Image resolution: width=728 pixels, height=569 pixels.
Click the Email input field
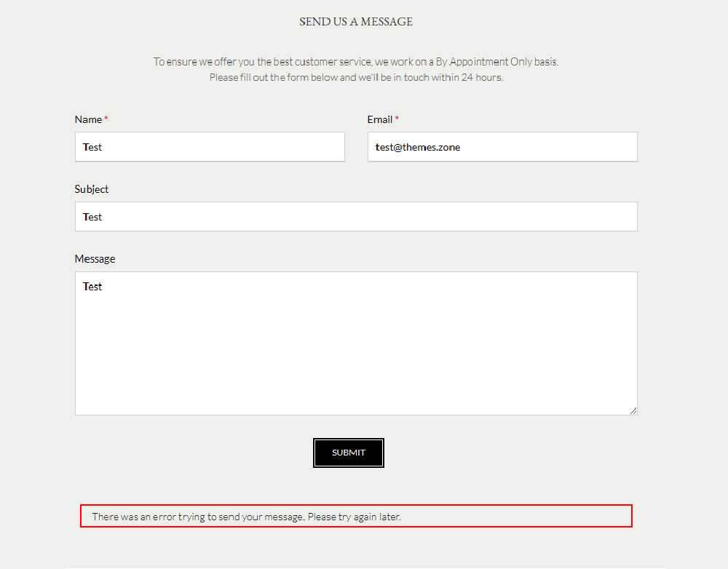coord(502,146)
